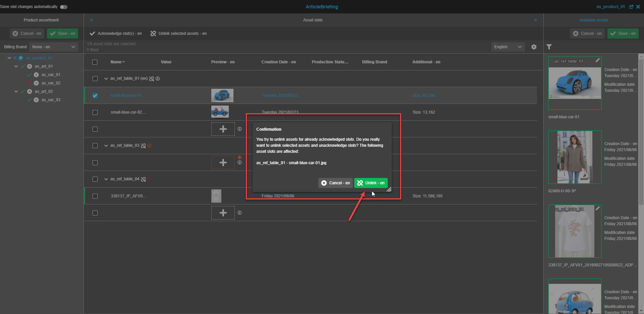Toggle Save slot changes automatically
Screen dimensions: 644x314
click(x=63, y=7)
